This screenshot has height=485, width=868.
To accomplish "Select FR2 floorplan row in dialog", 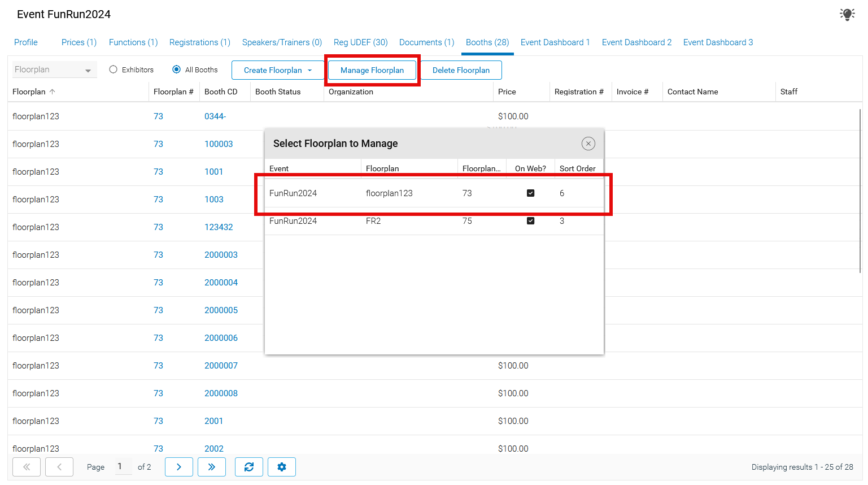I will pos(434,221).
